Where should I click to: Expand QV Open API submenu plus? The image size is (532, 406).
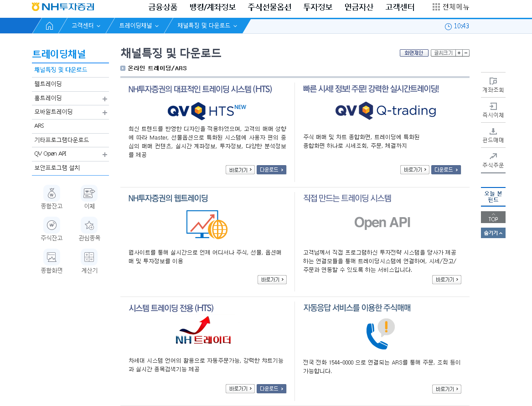click(105, 155)
